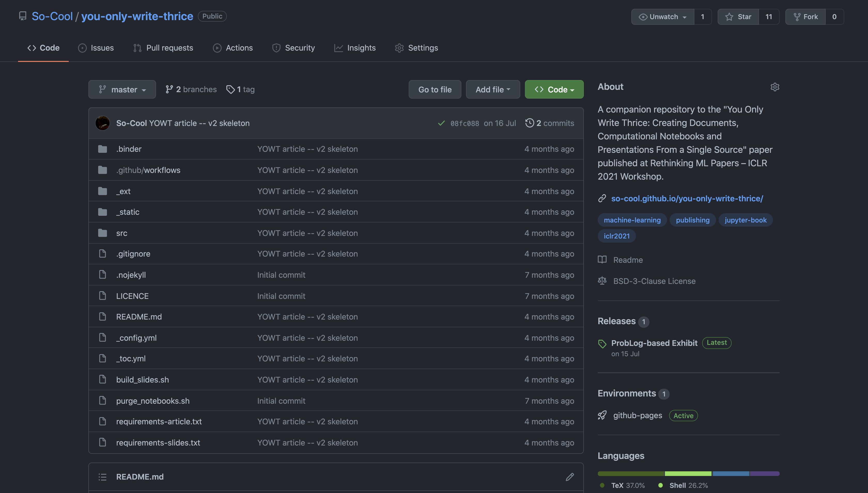Fork the repository

(x=805, y=17)
